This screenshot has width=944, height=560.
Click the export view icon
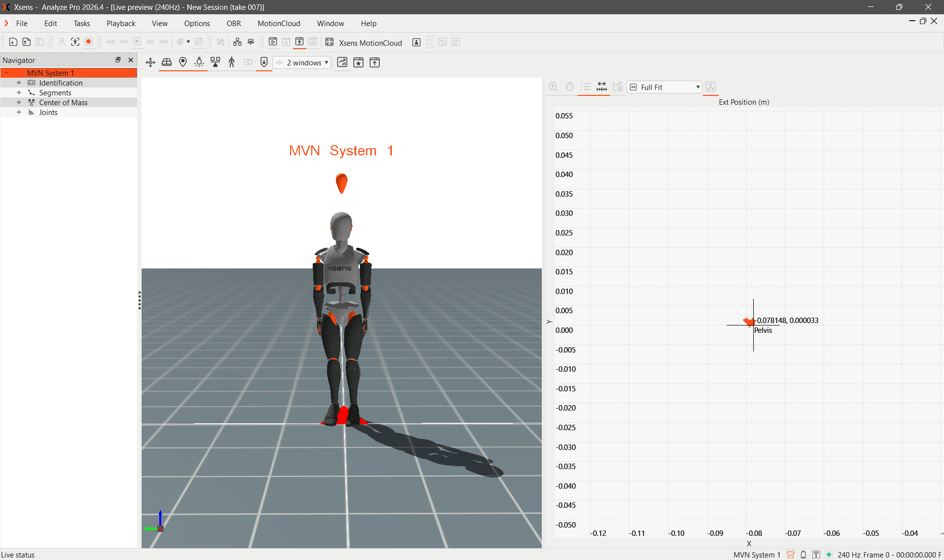[x=375, y=62]
